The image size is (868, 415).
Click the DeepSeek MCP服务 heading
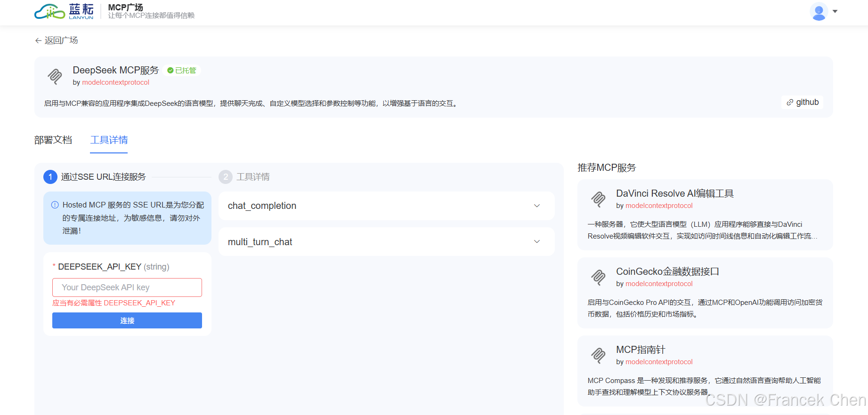[116, 70]
